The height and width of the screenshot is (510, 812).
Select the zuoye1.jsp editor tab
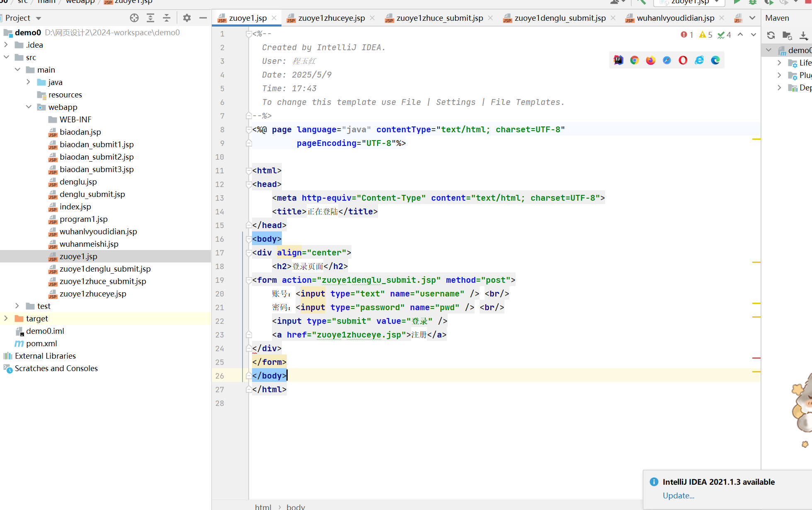pos(247,18)
